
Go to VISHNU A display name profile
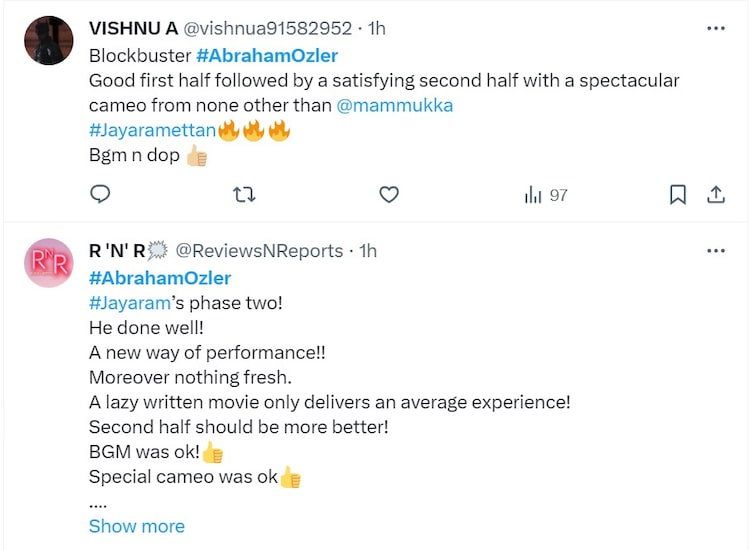[x=133, y=29]
